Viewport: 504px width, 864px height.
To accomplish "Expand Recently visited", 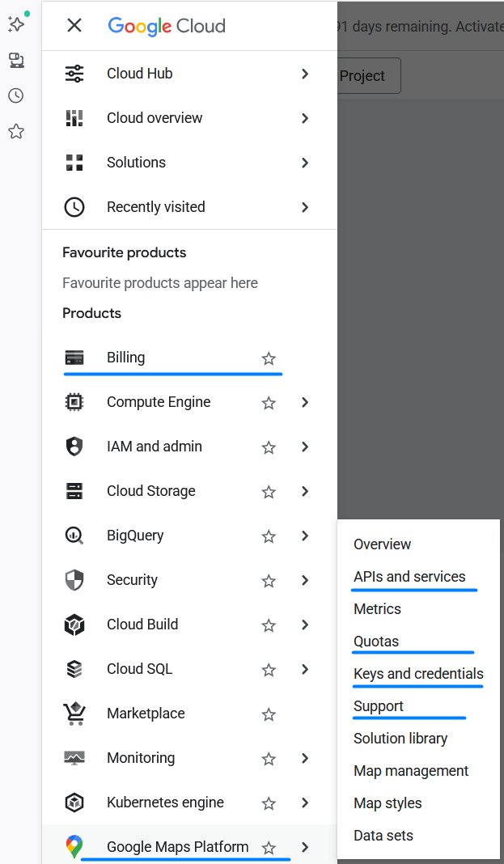I will click(x=305, y=207).
